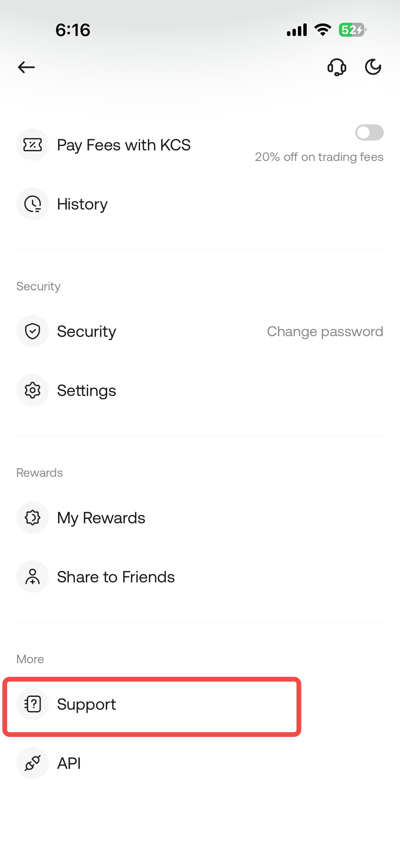Tap the My Rewards badge icon
400x868 pixels.
tap(33, 518)
